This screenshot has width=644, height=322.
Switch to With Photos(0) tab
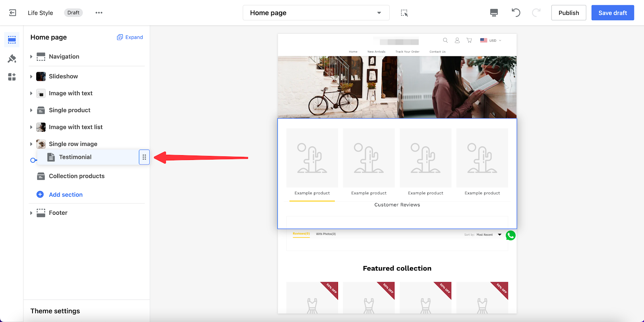pos(326,234)
